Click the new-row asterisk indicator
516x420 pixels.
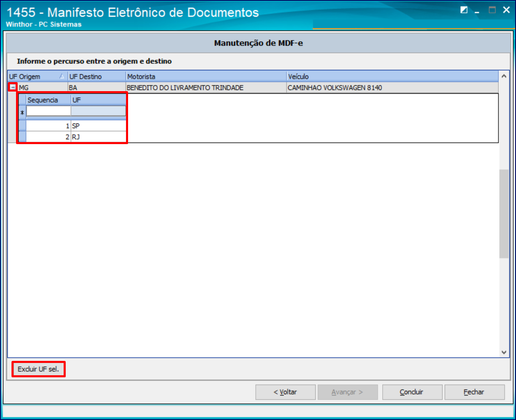pos(23,112)
